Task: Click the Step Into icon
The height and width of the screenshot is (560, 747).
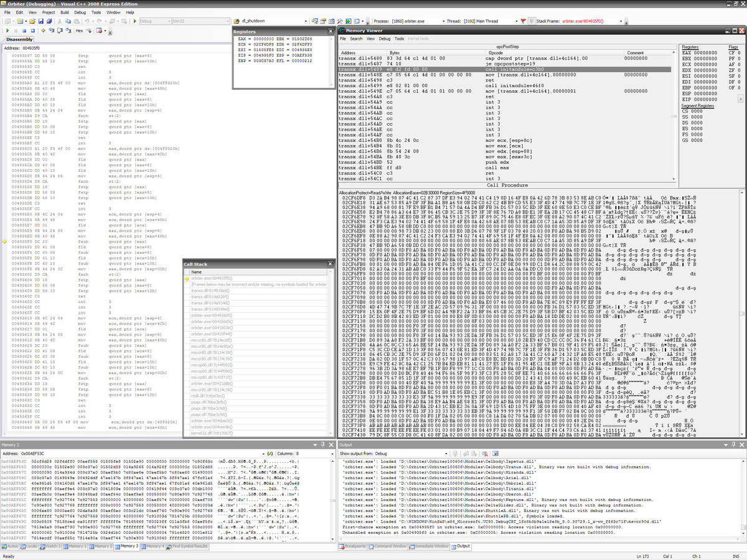Action: (x=51, y=30)
